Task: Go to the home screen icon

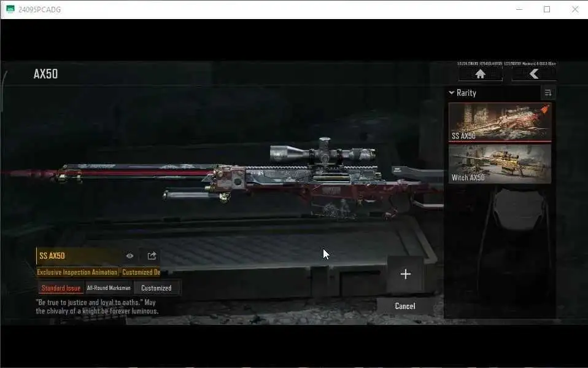Action: (x=481, y=74)
